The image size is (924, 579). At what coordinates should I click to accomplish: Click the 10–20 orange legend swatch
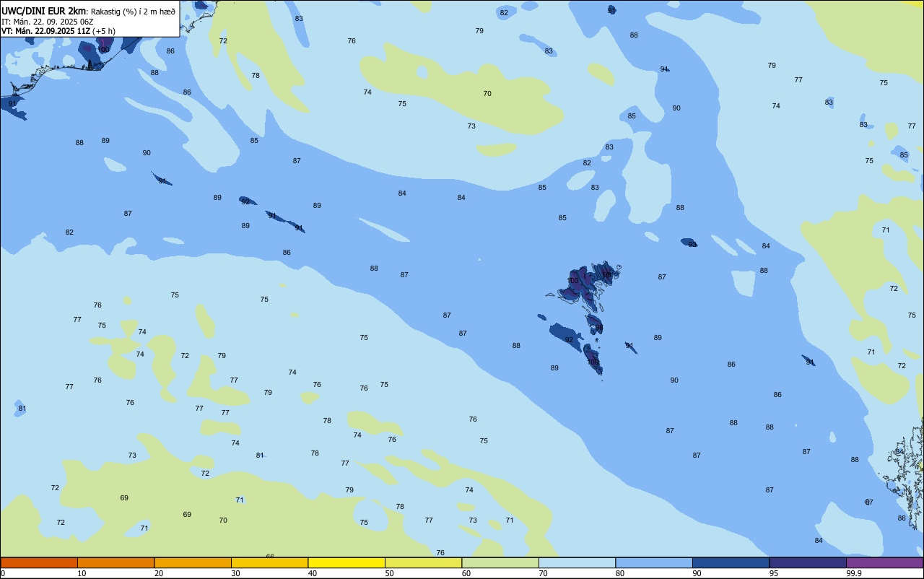coord(115,562)
